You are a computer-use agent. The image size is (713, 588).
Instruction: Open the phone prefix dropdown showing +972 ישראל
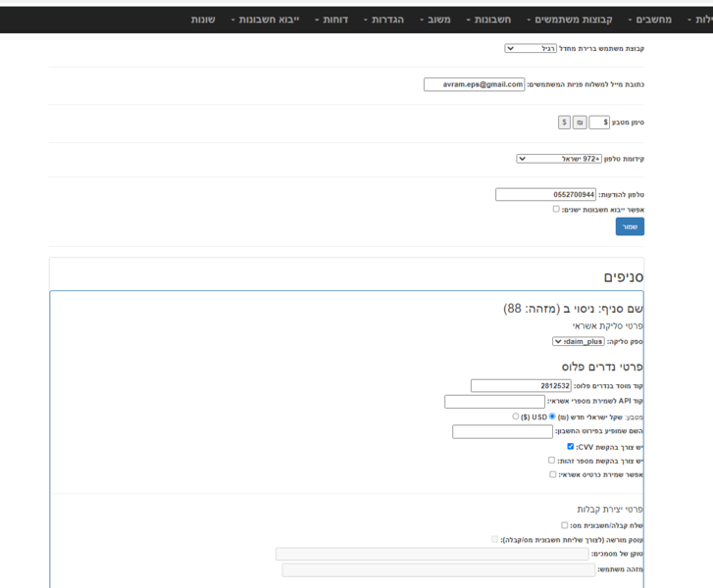coord(559,159)
